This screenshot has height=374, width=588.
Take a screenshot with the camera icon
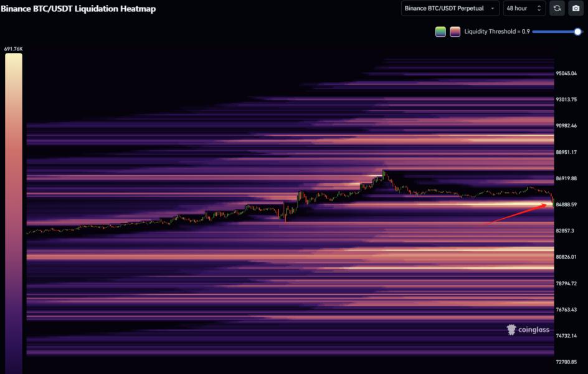click(x=576, y=8)
